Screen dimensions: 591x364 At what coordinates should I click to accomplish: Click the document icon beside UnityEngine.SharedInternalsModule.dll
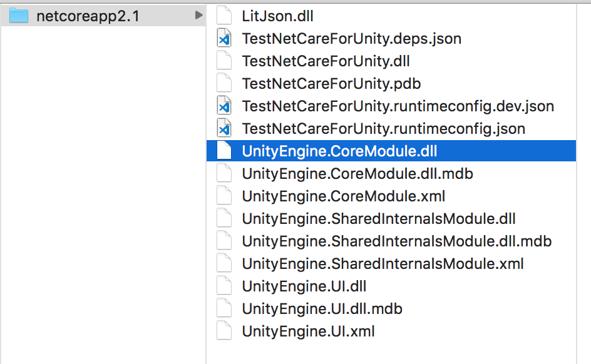[x=224, y=218]
